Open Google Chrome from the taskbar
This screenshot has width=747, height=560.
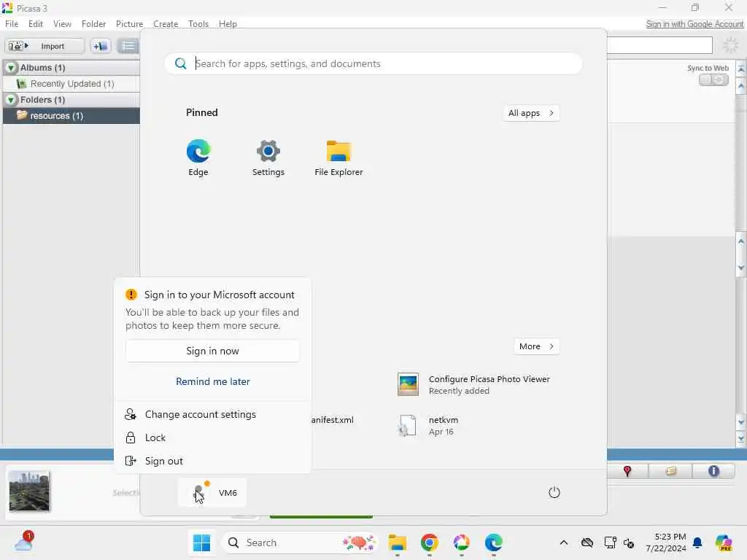[x=429, y=542]
